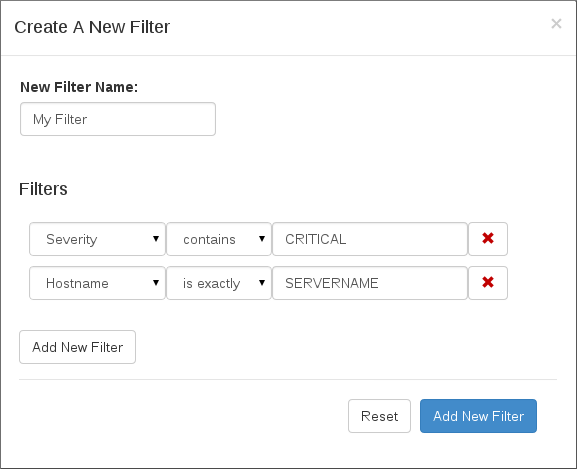Open the 'is exactly' operator dropdown

pyautogui.click(x=219, y=283)
